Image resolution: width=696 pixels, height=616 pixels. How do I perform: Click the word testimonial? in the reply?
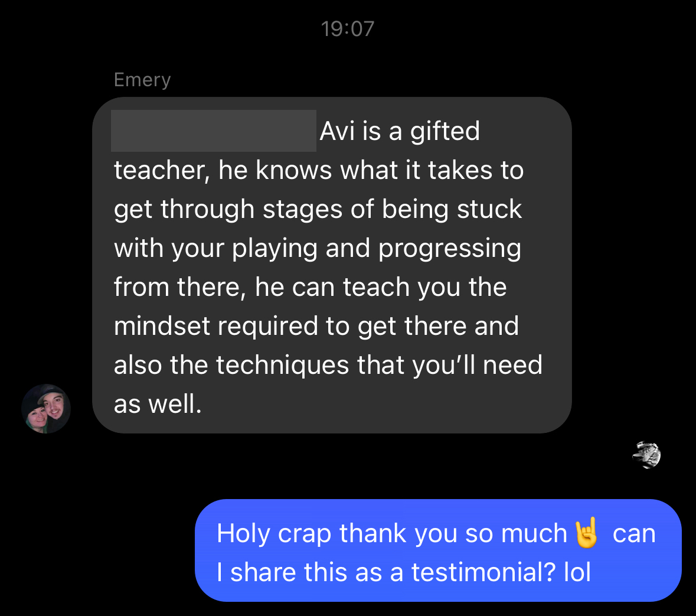pos(483,572)
